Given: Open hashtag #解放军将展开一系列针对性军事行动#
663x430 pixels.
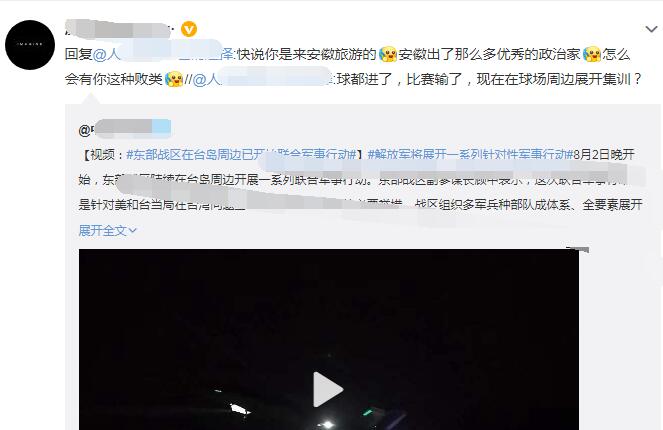Looking at the screenshot, I should (470, 154).
